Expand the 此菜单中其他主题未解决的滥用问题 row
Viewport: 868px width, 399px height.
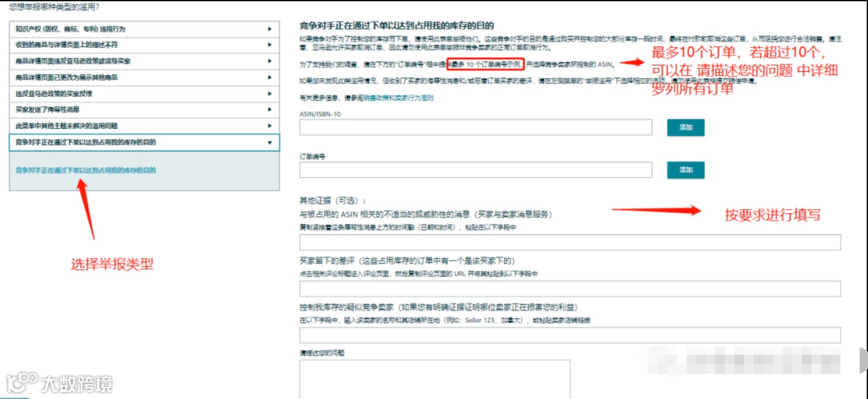pos(144,126)
